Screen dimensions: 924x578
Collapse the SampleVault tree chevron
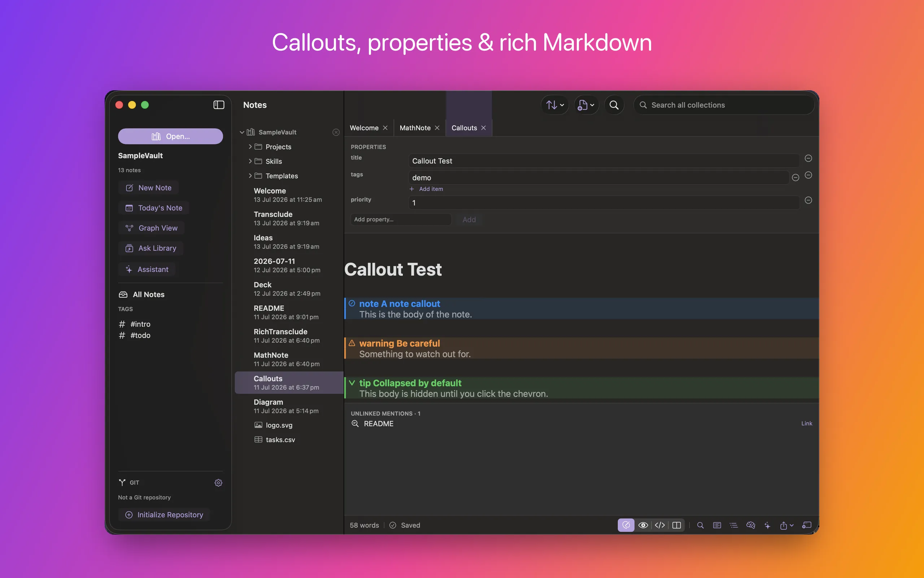[242, 132]
